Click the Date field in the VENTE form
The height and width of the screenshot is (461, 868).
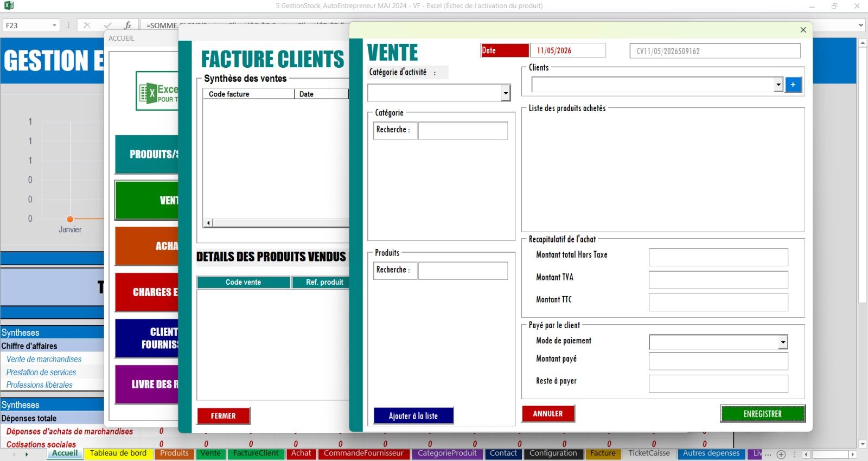pos(568,50)
